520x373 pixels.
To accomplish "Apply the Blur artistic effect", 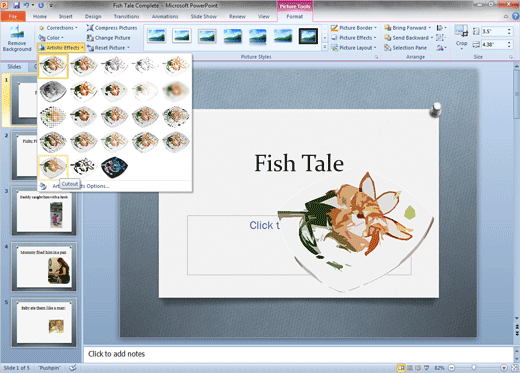I will coord(176,91).
